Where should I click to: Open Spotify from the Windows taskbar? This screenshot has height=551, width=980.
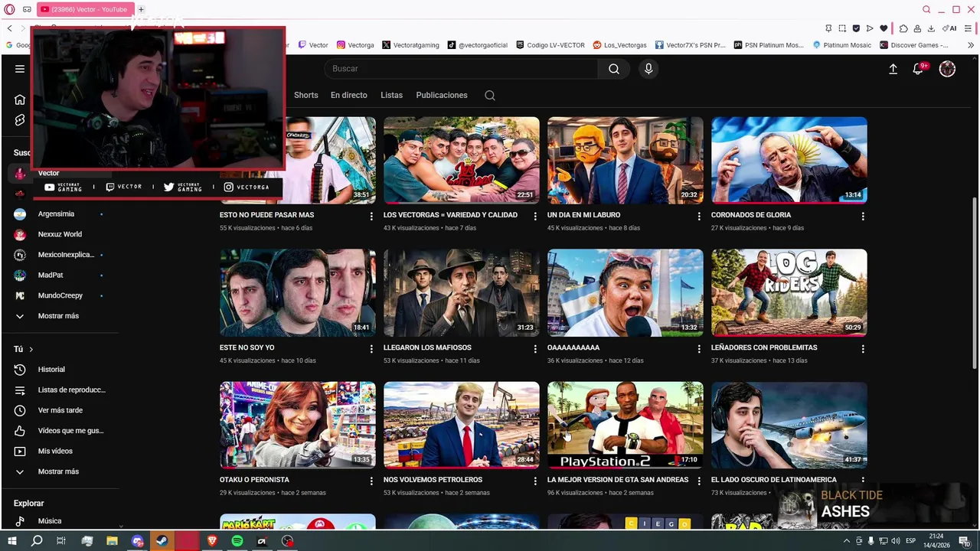coord(237,541)
